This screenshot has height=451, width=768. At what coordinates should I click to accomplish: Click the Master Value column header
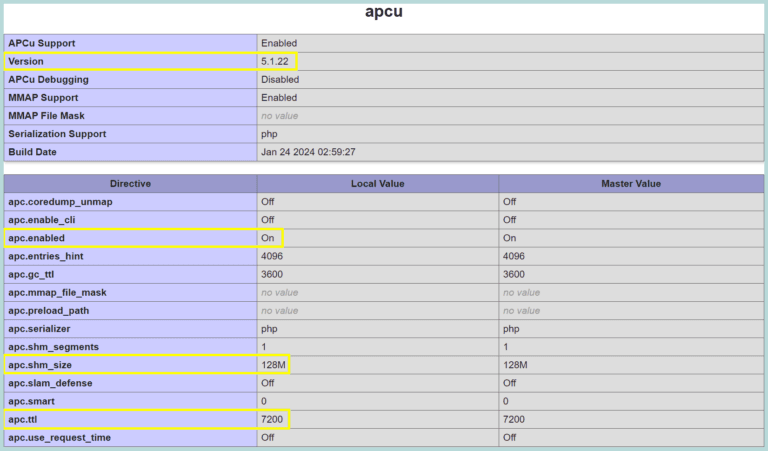tap(631, 184)
